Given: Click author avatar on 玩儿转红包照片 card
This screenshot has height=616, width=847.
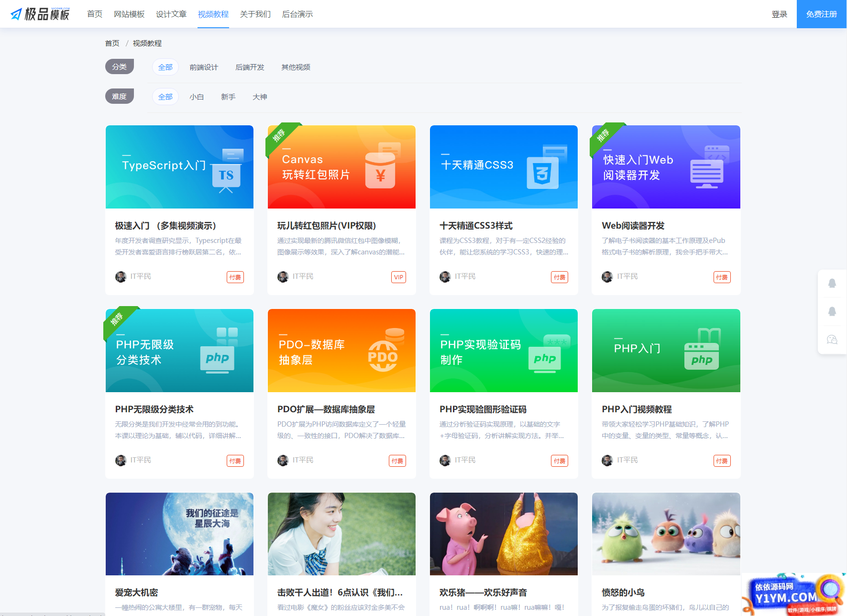Looking at the screenshot, I should 283,277.
